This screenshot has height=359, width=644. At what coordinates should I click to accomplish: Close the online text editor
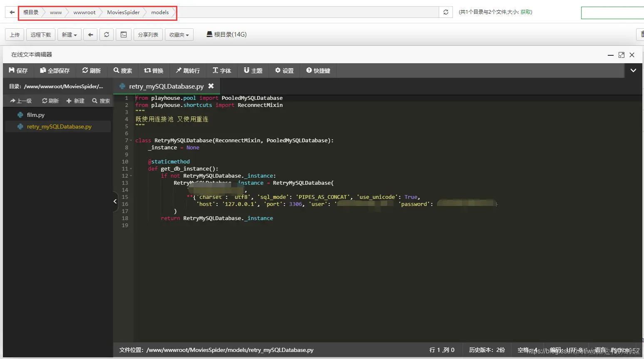click(632, 55)
